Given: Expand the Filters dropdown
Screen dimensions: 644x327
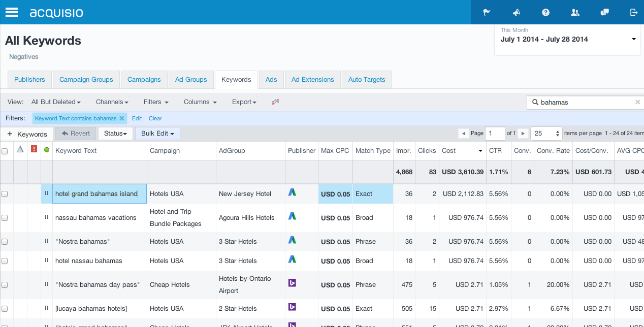Looking at the screenshot, I should point(156,102).
